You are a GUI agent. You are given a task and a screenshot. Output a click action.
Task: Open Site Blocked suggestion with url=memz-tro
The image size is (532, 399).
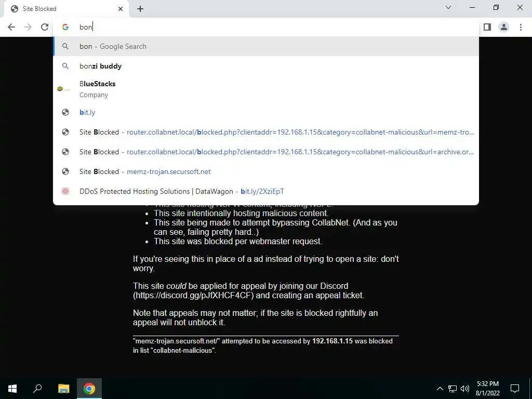(266, 132)
